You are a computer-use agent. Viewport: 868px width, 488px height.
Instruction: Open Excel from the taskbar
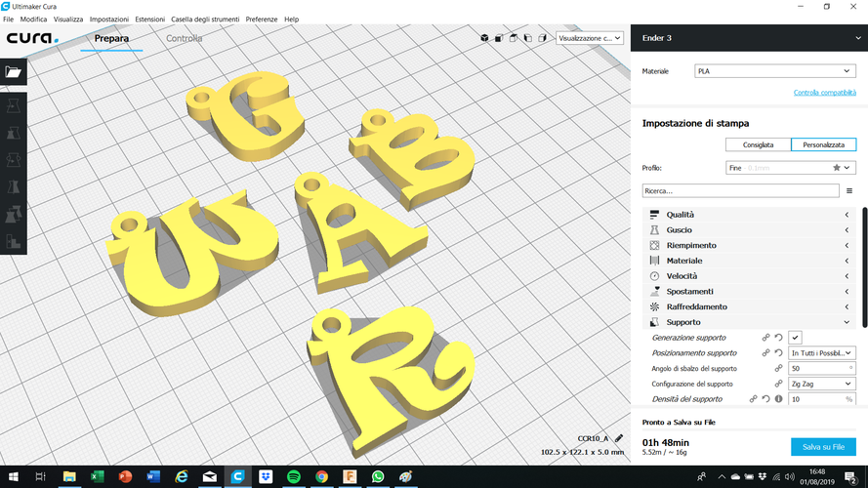pyautogui.click(x=98, y=476)
